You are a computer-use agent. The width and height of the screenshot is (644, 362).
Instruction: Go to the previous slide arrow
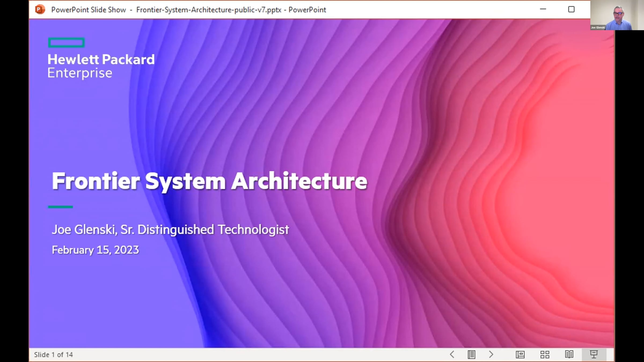click(x=452, y=354)
